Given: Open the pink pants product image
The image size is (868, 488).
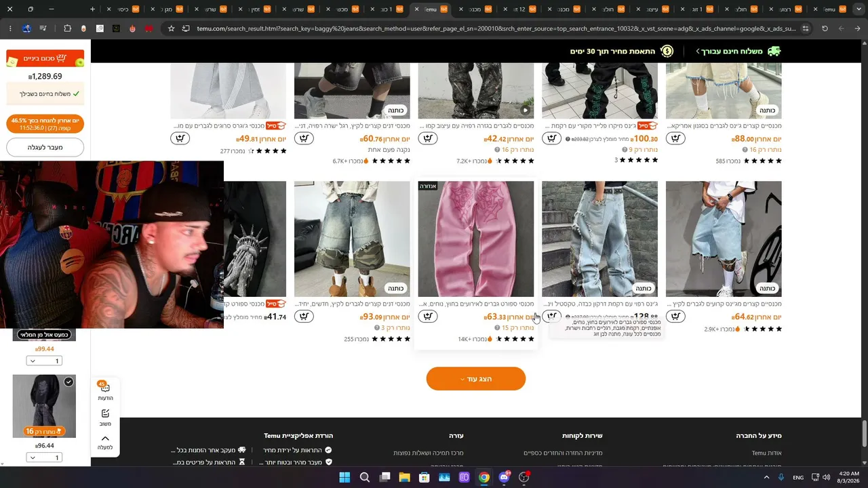Looking at the screenshot, I should click(476, 239).
